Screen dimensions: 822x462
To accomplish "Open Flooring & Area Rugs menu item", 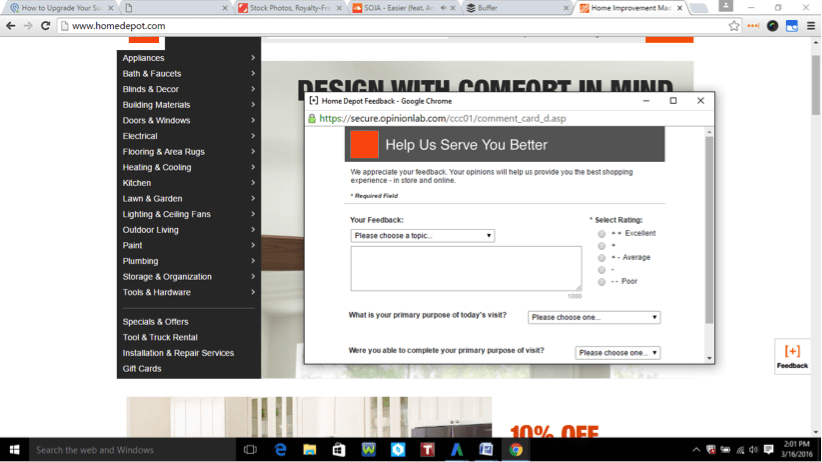I will [x=189, y=152].
